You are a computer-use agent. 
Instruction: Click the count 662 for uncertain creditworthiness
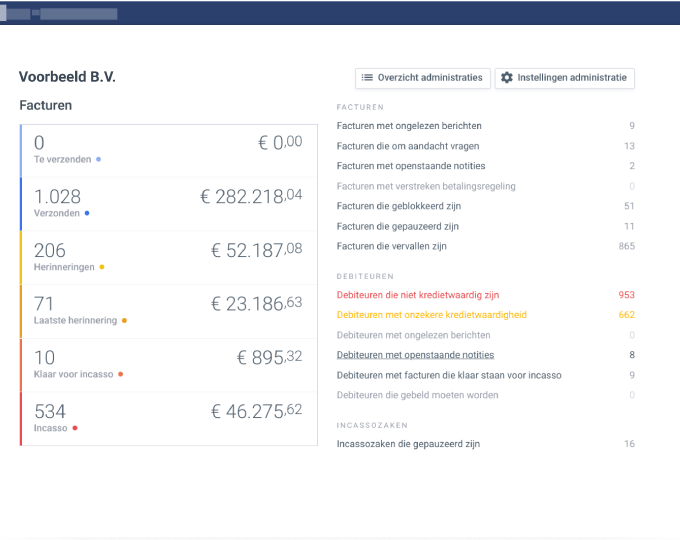627,315
